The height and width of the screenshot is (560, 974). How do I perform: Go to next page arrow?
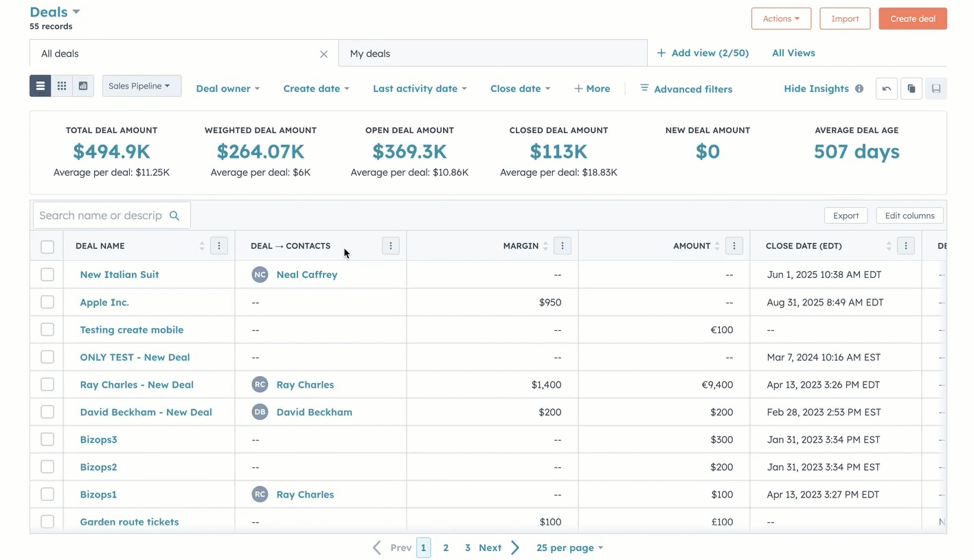pos(515,548)
